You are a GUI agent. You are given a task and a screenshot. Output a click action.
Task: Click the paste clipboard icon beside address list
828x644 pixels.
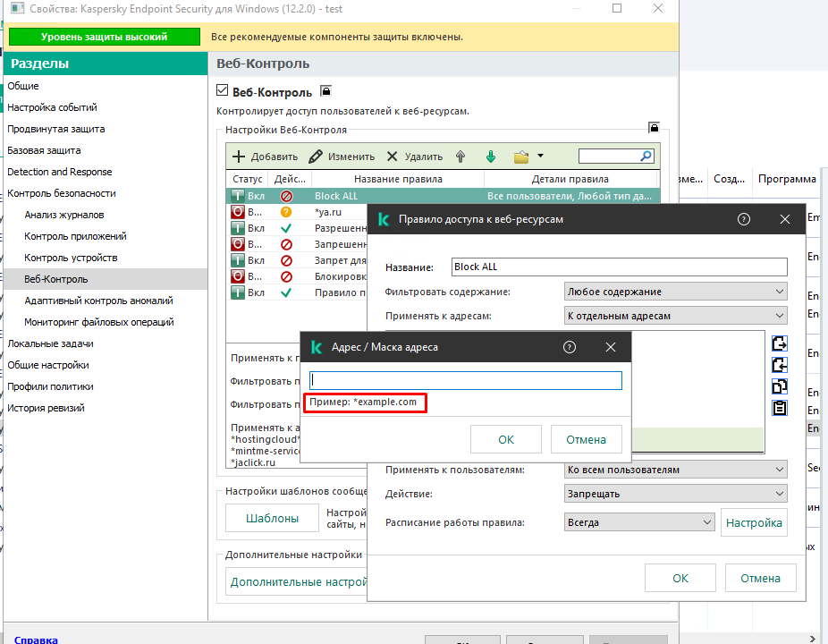click(779, 408)
